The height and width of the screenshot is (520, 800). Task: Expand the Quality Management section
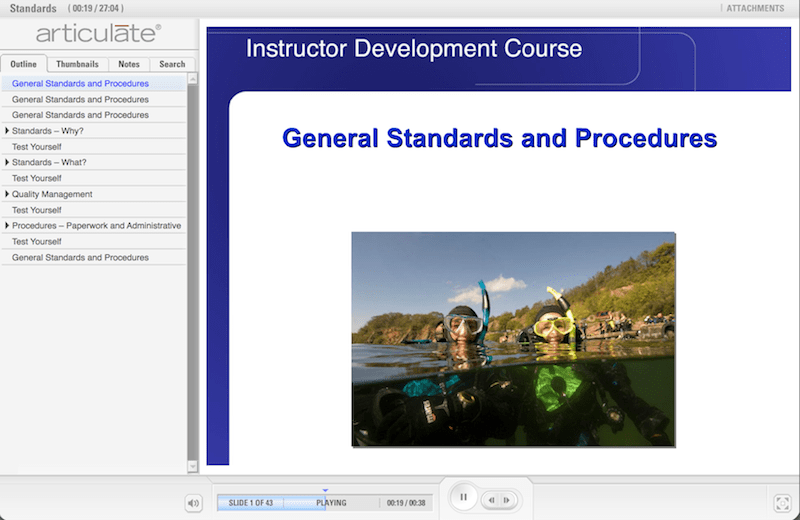click(x=7, y=194)
